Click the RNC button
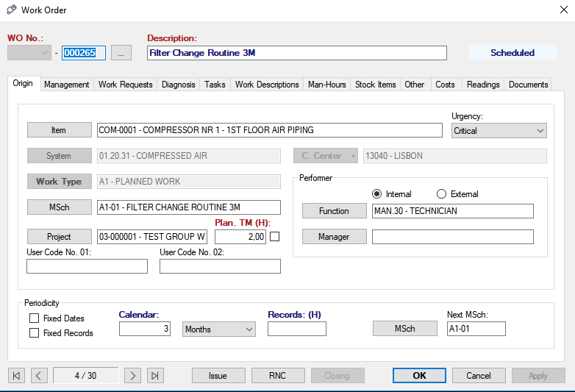Image resolution: width=575 pixels, height=392 pixels. click(x=277, y=376)
